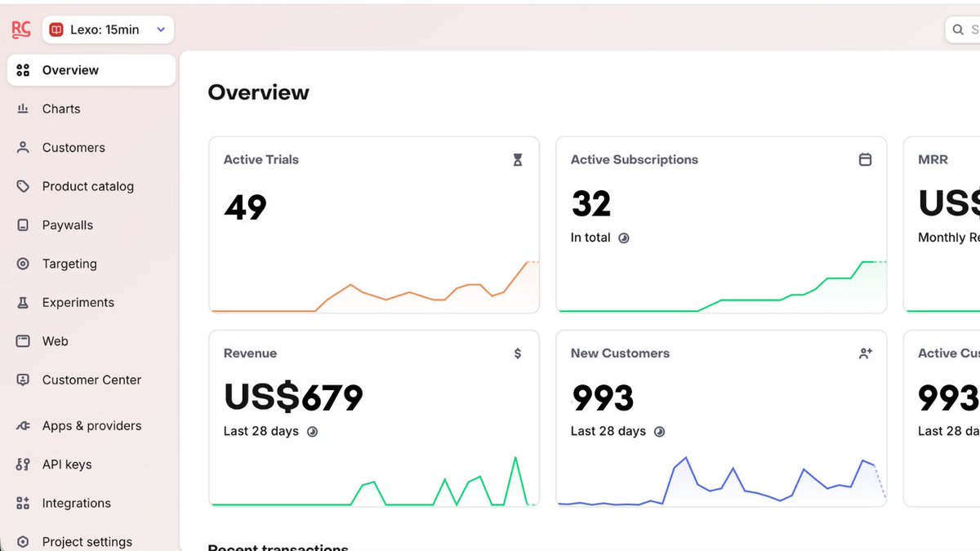Click the Active Trials orange chart
This screenshot has width=980, height=551.
(374, 286)
